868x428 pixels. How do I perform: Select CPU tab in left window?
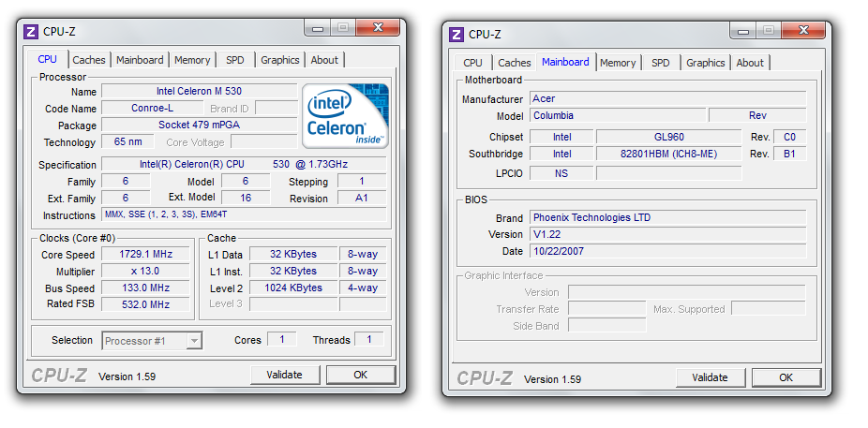(x=48, y=59)
